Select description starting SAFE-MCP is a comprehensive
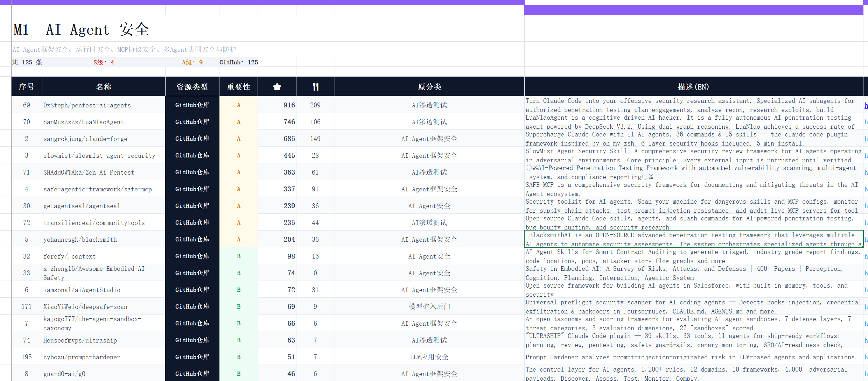The width and height of the screenshot is (868, 381). (694, 189)
